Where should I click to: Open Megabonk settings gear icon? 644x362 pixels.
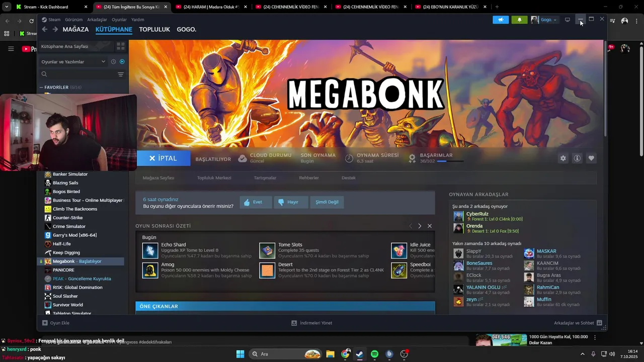pyautogui.click(x=563, y=158)
